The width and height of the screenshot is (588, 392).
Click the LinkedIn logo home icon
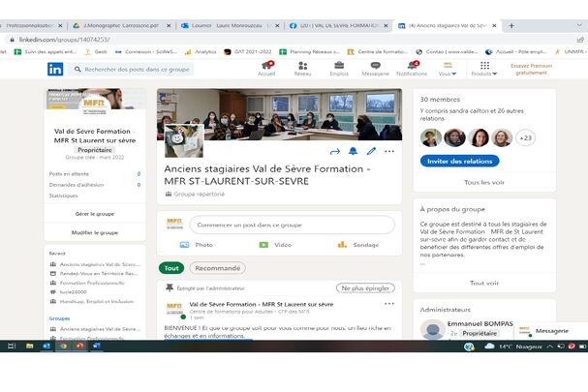55,70
